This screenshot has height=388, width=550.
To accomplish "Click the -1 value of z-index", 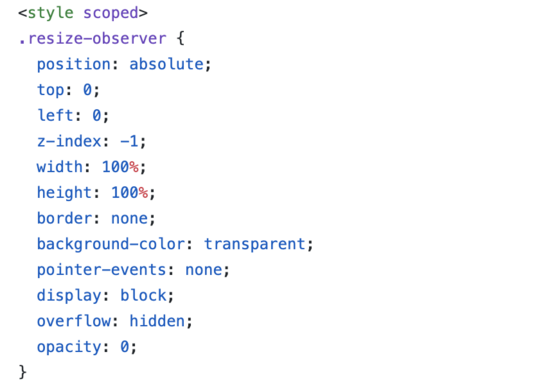I will [129, 141].
